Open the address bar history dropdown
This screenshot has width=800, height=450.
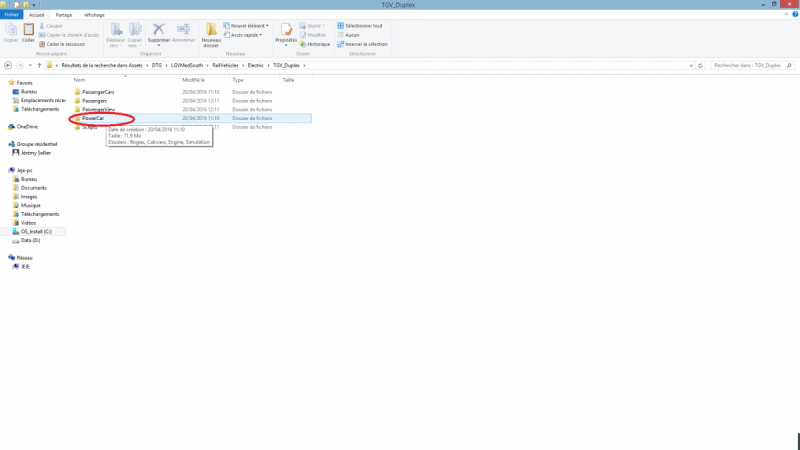click(691, 65)
